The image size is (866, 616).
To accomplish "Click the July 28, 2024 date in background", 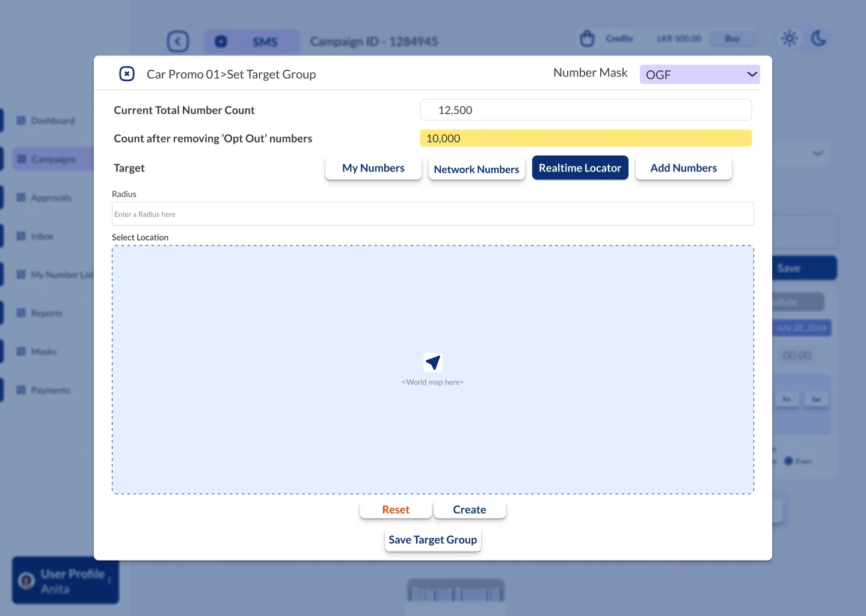I will click(x=802, y=328).
